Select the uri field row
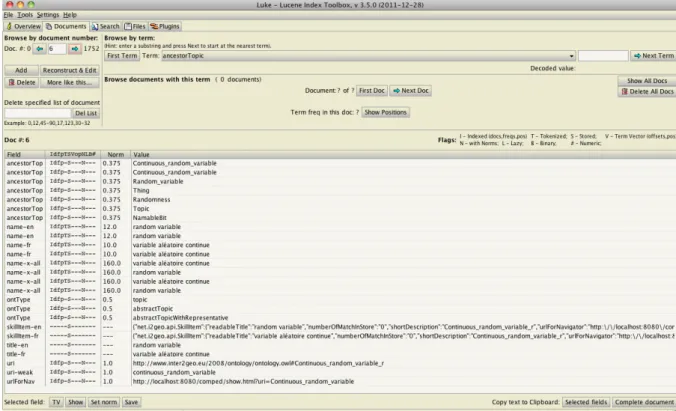The height and width of the screenshot is (411, 676). pyautogui.click(x=340, y=363)
